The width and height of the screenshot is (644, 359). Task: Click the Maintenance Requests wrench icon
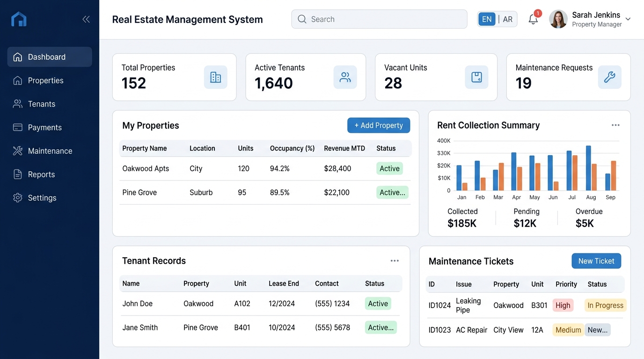coord(609,77)
